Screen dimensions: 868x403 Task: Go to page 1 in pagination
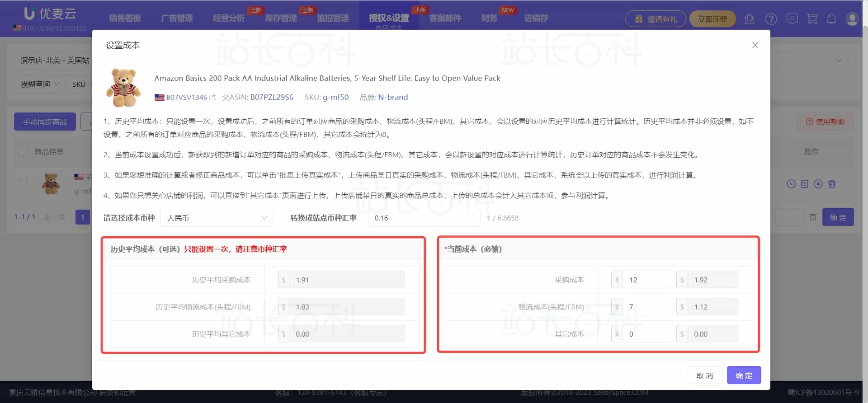pos(82,217)
